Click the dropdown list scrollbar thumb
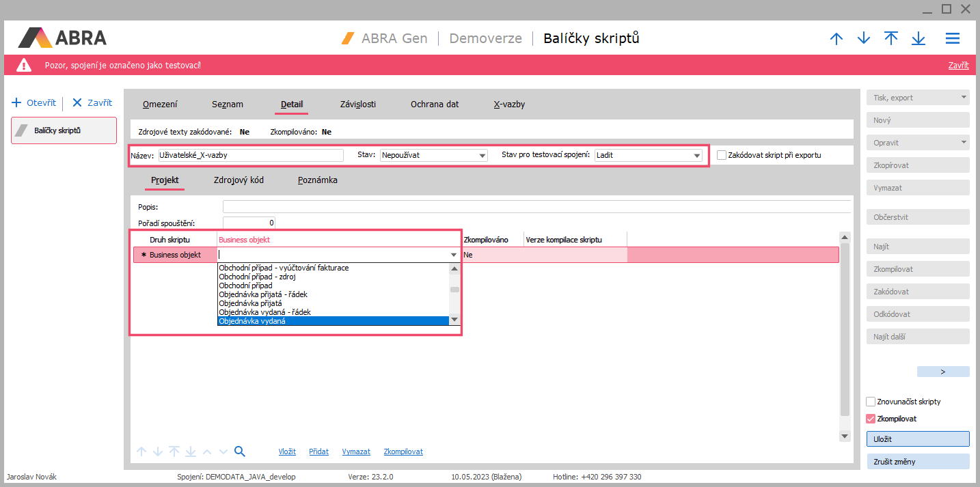Screen dimensions: 980x487 tap(454, 290)
